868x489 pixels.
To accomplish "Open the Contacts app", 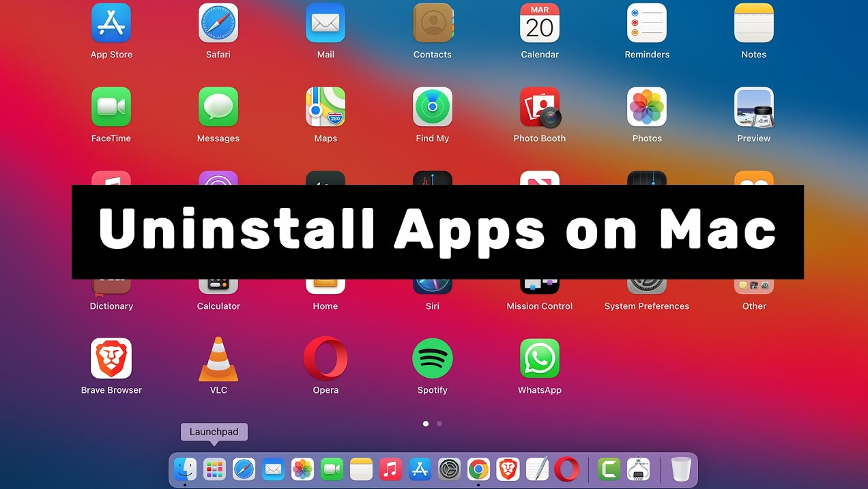I will click(x=433, y=23).
